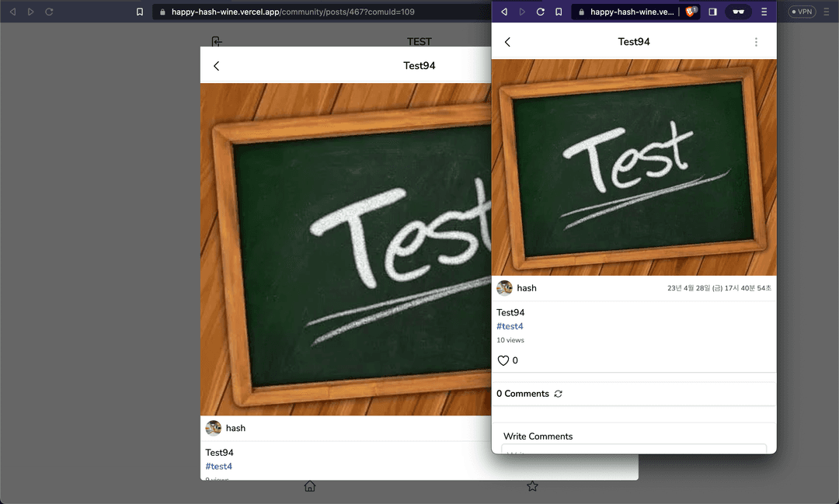Click #test4 hashtag in background window
The height and width of the screenshot is (504, 839).
[218, 467]
